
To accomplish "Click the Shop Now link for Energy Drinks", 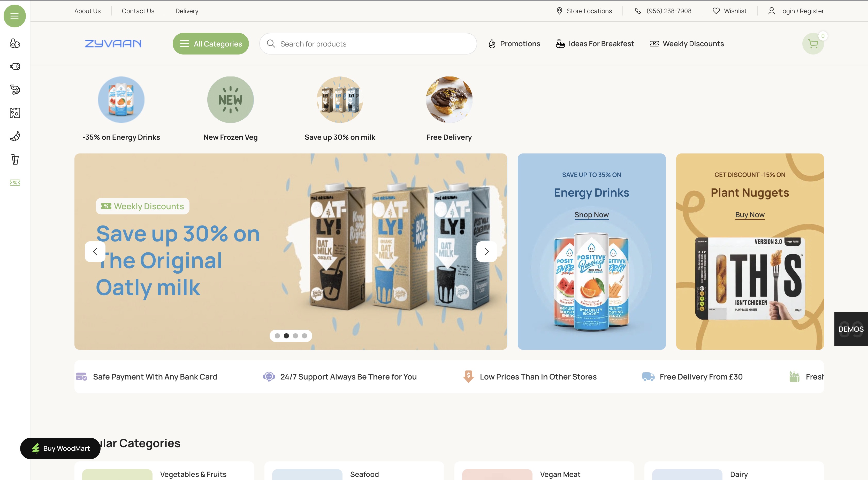I will [591, 215].
